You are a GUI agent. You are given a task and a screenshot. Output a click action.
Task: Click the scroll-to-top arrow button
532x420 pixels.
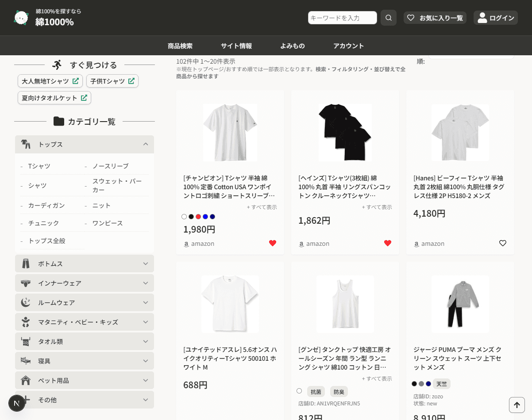pyautogui.click(x=517, y=405)
